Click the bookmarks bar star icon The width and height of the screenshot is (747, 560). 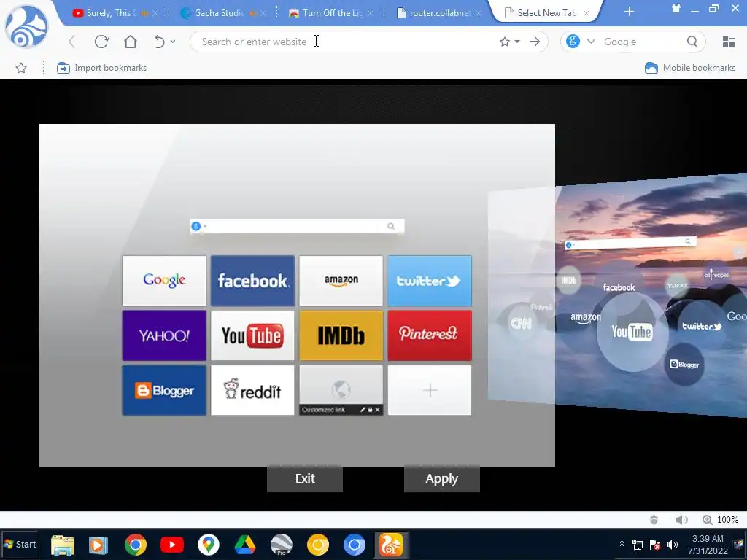point(21,68)
